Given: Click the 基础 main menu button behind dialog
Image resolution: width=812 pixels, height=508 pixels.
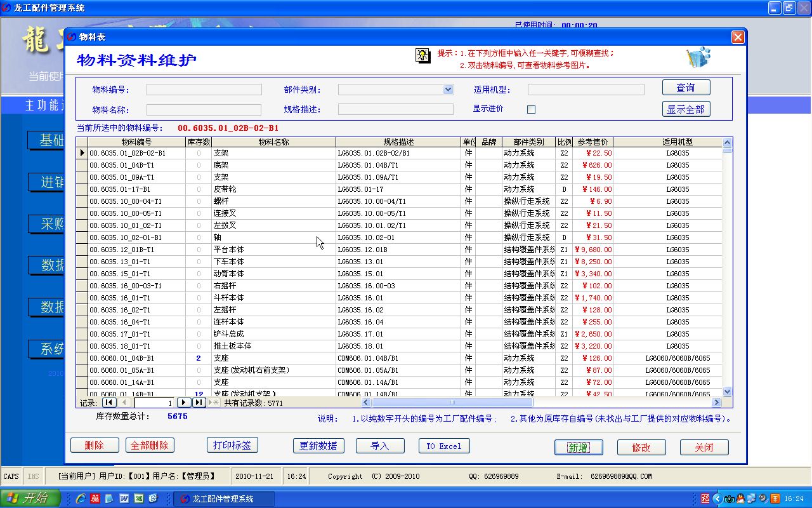Looking at the screenshot, I should pos(46,140).
